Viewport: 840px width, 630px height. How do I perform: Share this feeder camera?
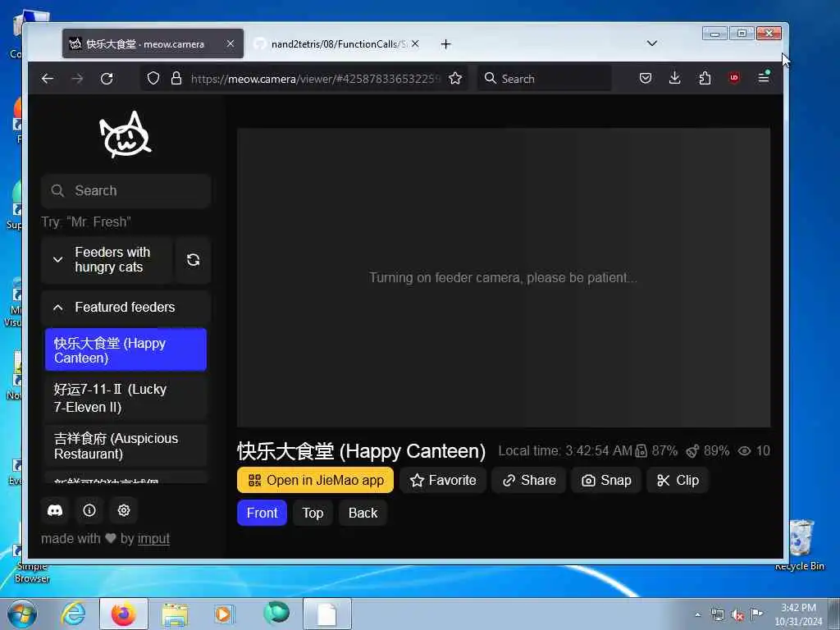pyautogui.click(x=529, y=481)
